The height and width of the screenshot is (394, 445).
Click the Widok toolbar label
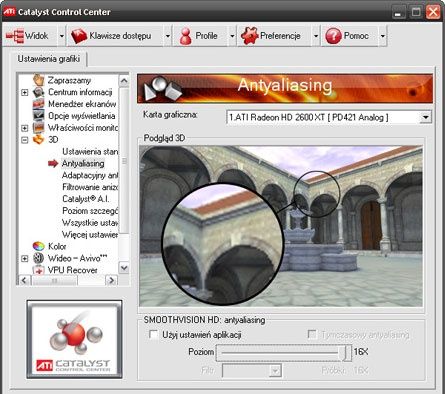coord(37,36)
